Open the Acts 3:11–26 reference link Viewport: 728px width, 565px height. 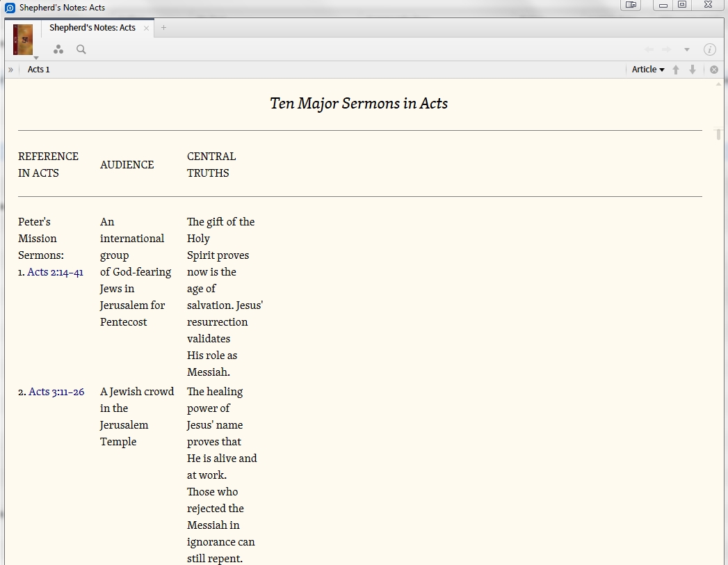tap(56, 392)
